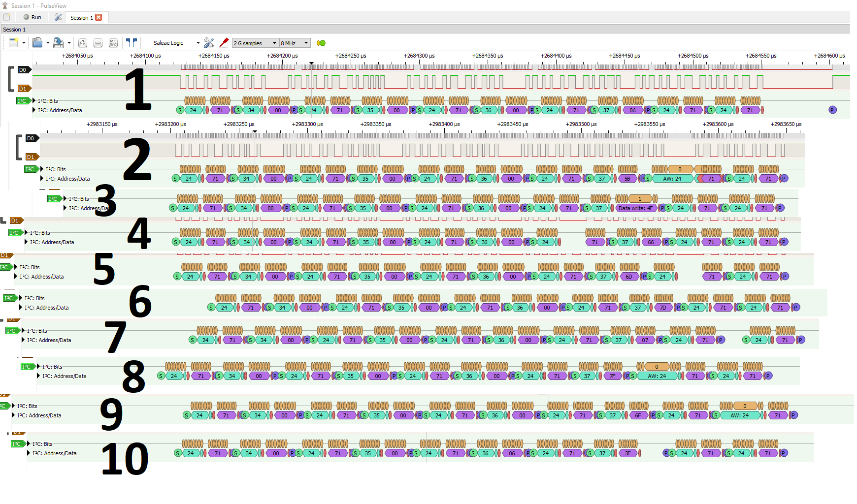This screenshot has width=857, height=504.
Task: Click the 66 data byte annotation
Action: click(x=651, y=242)
